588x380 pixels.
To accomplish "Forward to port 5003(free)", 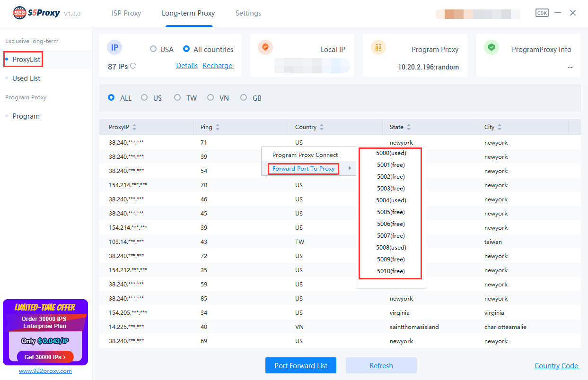I will click(x=391, y=189).
